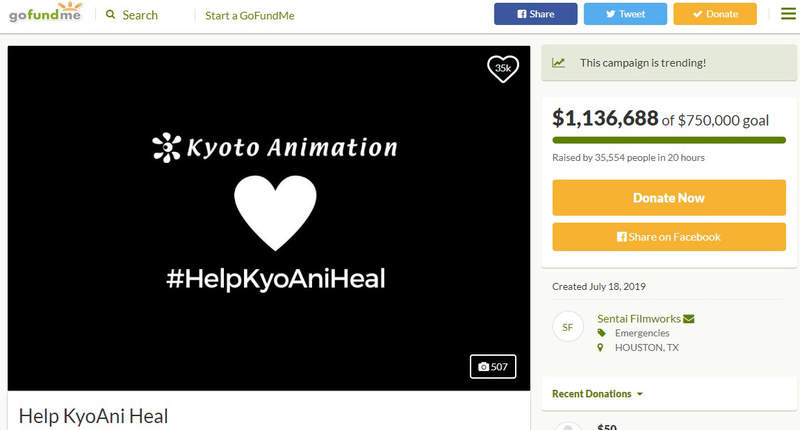Click the blue Share button

click(x=535, y=14)
